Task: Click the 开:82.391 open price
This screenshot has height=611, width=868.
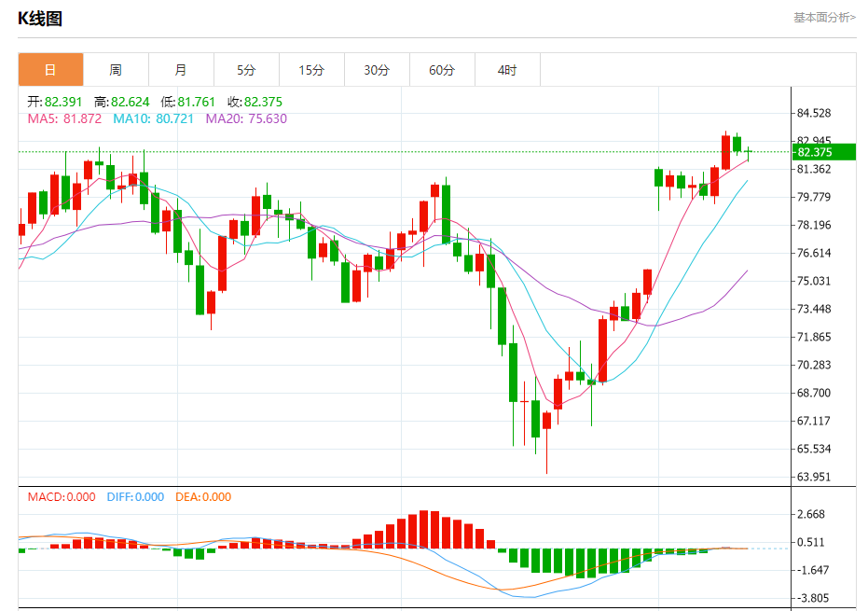Action: pos(55,102)
